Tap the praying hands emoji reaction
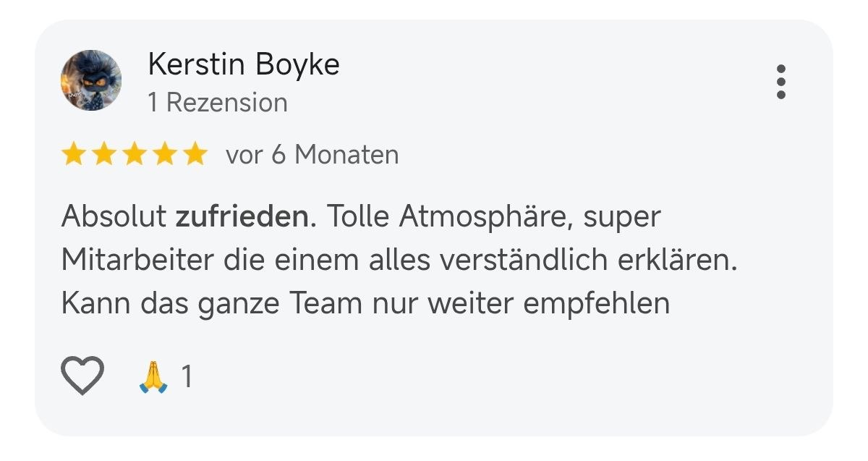 pyautogui.click(x=153, y=377)
